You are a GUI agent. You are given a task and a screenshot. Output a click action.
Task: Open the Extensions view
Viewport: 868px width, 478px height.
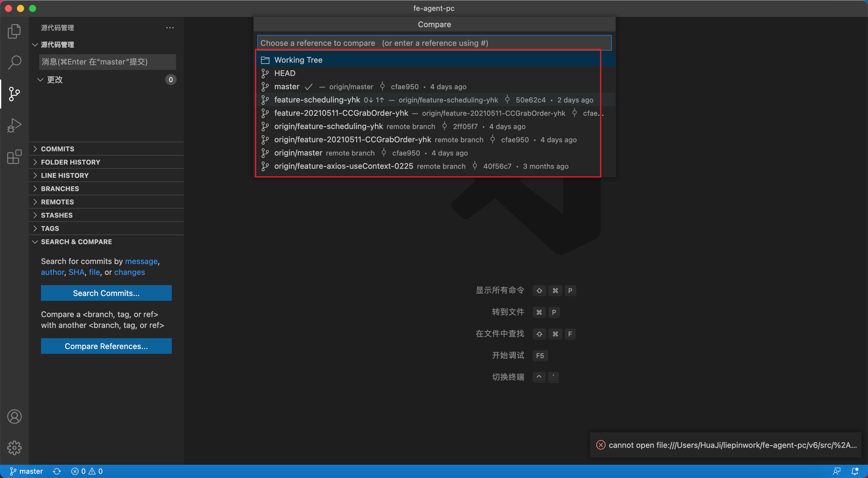[x=14, y=157]
